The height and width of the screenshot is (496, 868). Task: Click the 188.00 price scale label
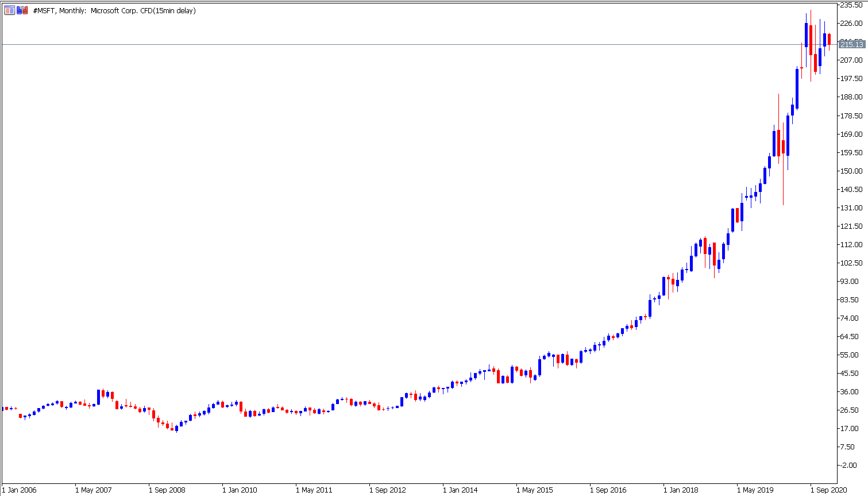point(851,97)
